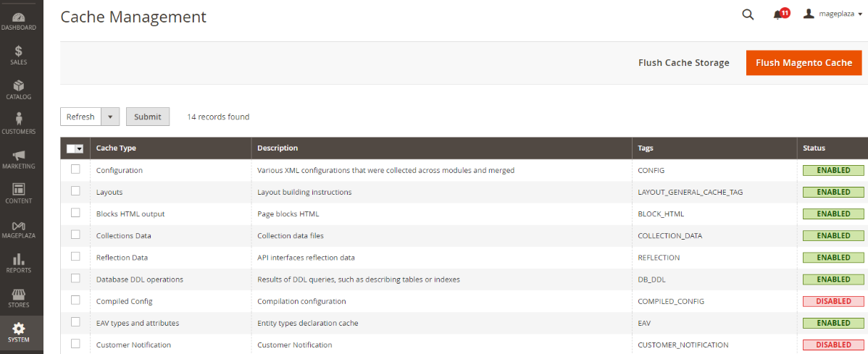868x354 pixels.
Task: Click 'Entity types declaration cache' description
Action: pyautogui.click(x=309, y=323)
